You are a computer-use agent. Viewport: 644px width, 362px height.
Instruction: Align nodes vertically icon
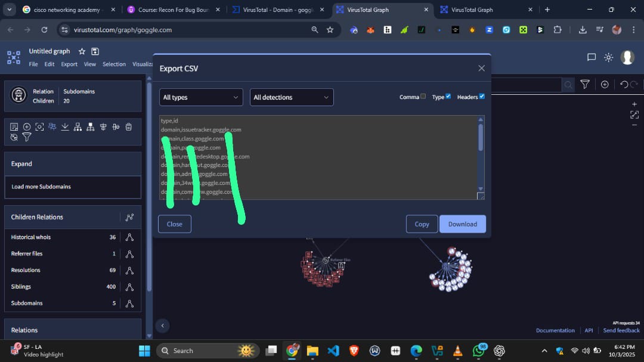click(x=103, y=127)
